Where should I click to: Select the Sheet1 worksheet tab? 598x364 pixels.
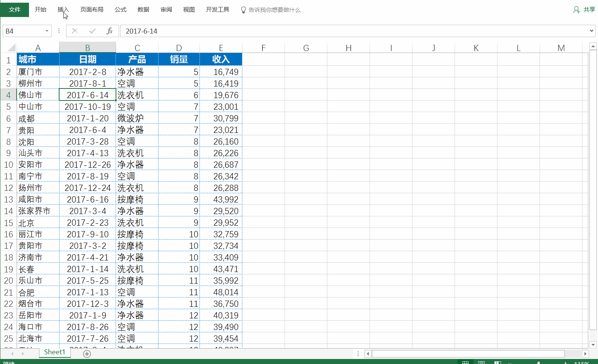[x=55, y=352]
